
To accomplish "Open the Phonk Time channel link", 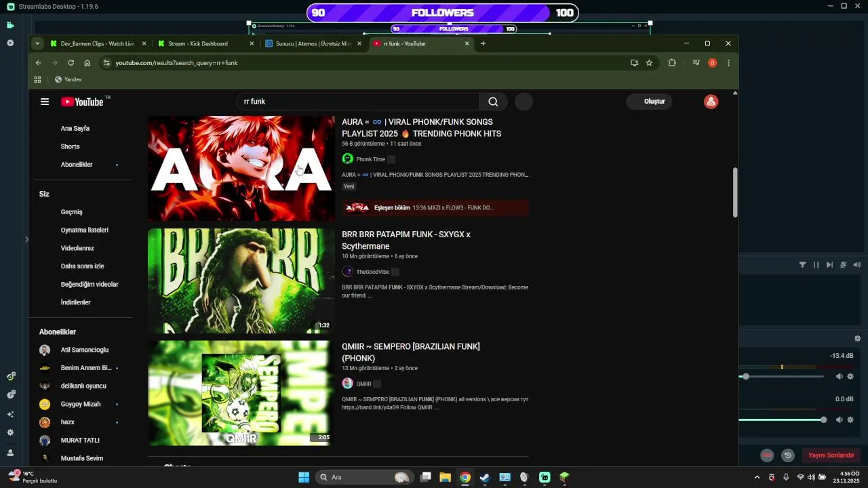I will point(371,159).
